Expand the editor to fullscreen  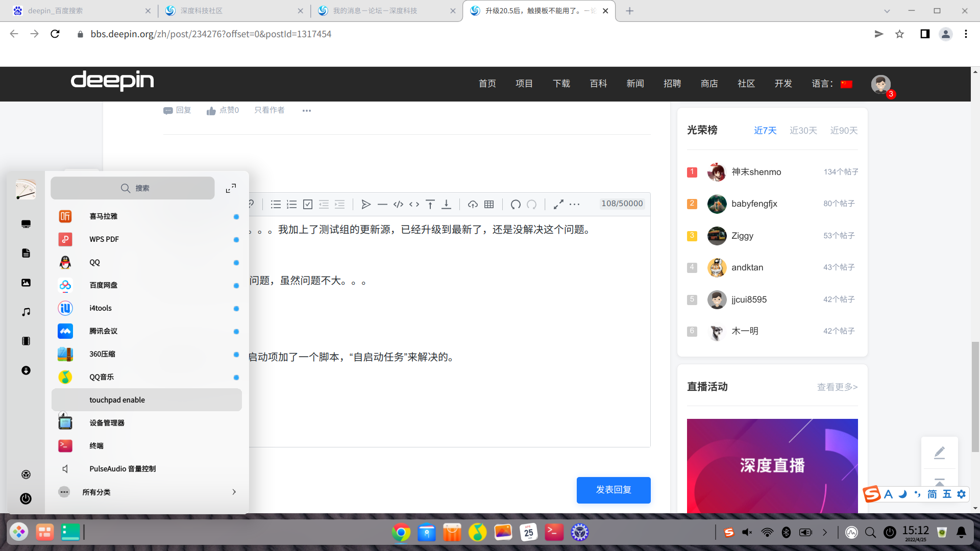coord(558,205)
